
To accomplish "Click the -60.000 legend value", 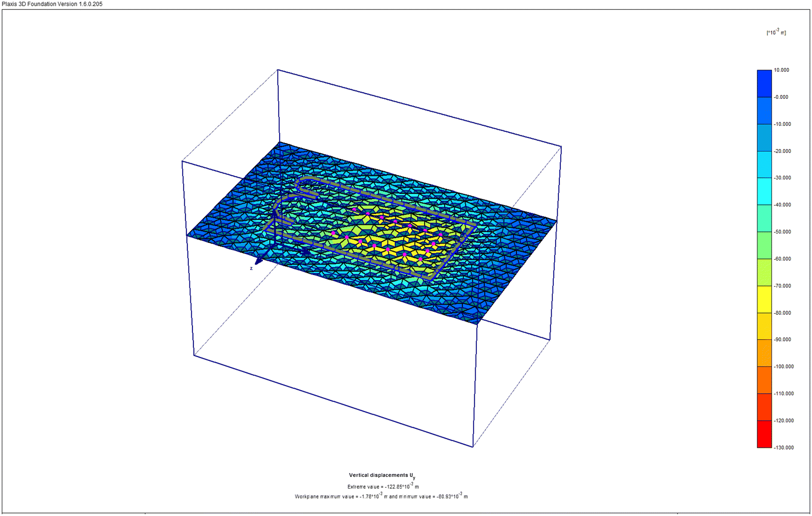I will [782, 259].
